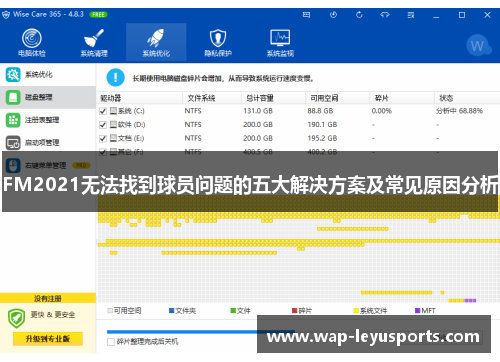
Task: Go to the 系统监视 monitor tab
Action: [x=280, y=42]
